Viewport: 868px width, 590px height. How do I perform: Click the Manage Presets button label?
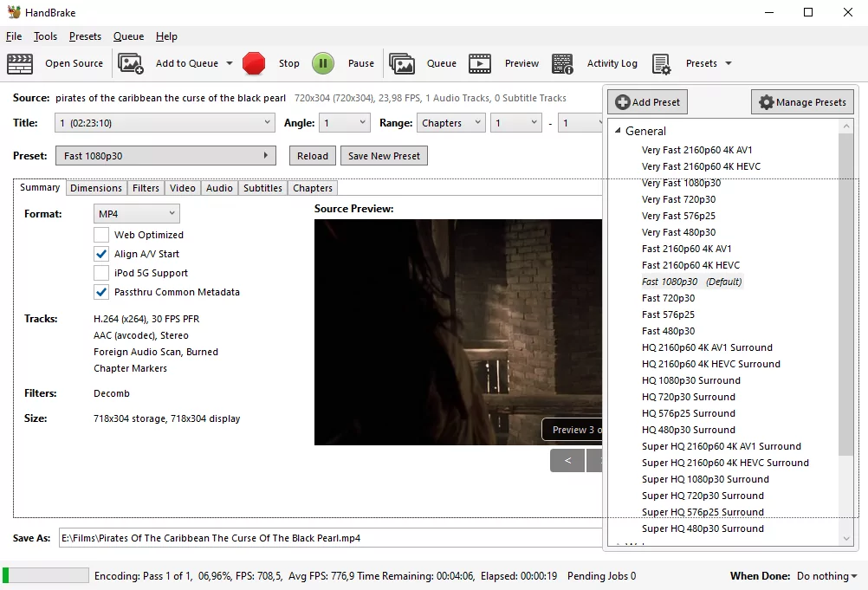pyautogui.click(x=811, y=102)
